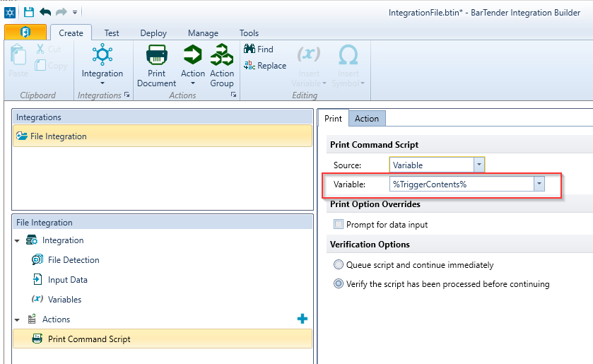Switch to the Test ribbon tab
The height and width of the screenshot is (364, 593).
click(x=112, y=33)
